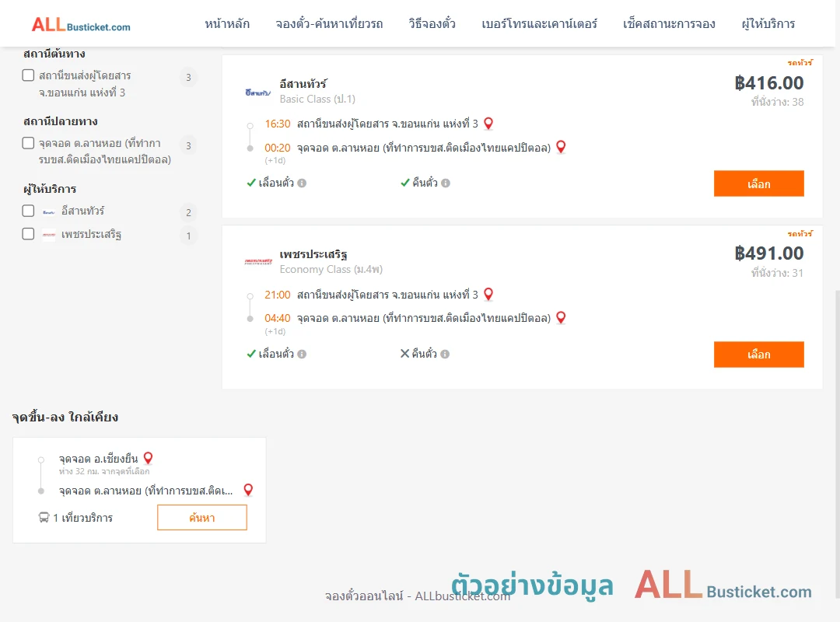Click the เพชรประเสริฐ logo in filter list

(49, 235)
